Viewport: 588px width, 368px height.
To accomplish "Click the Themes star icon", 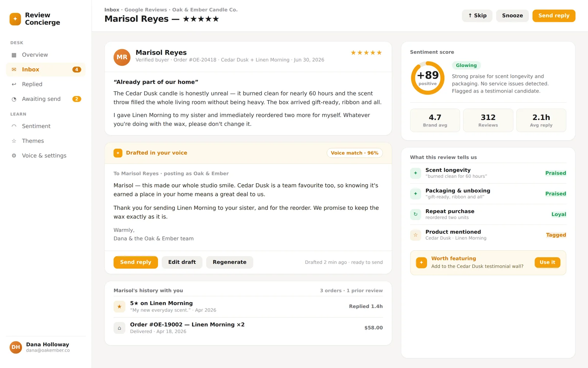I will point(14,141).
